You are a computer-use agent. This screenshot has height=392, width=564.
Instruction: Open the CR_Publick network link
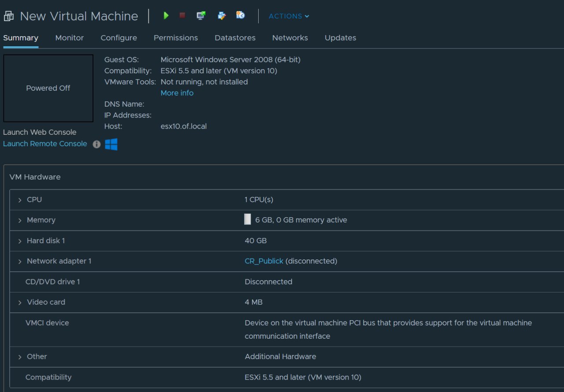click(x=264, y=261)
